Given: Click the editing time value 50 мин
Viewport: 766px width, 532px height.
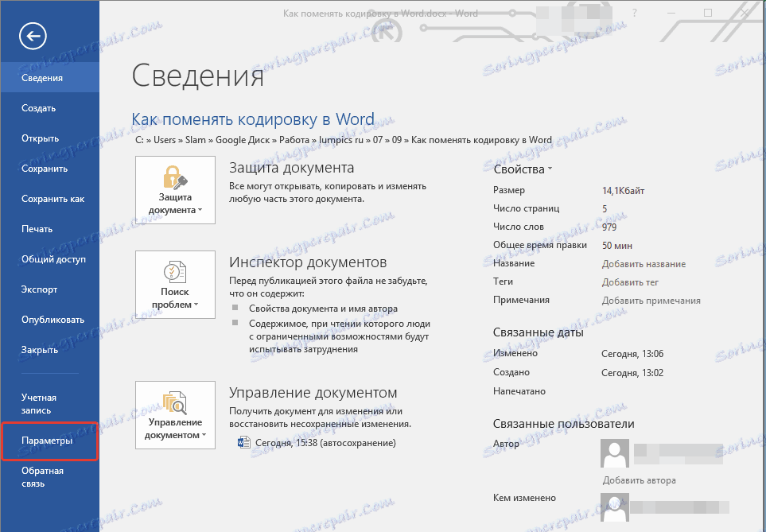Looking at the screenshot, I should [617, 245].
